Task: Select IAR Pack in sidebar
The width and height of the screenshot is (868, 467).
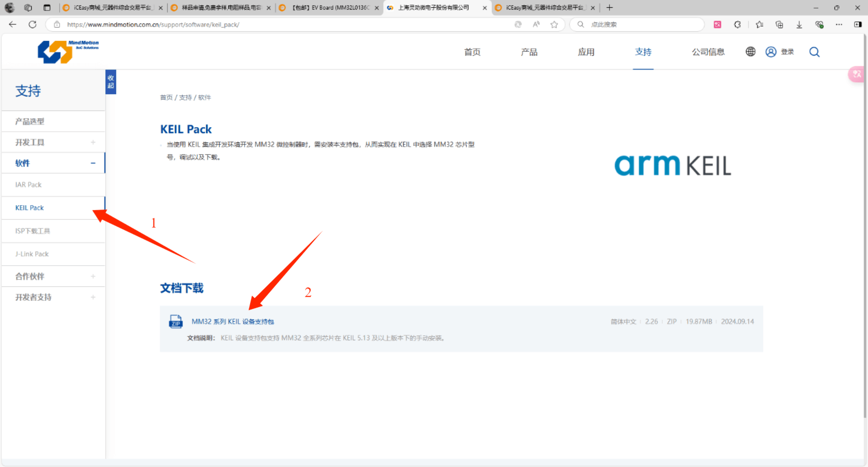Action: (x=28, y=185)
